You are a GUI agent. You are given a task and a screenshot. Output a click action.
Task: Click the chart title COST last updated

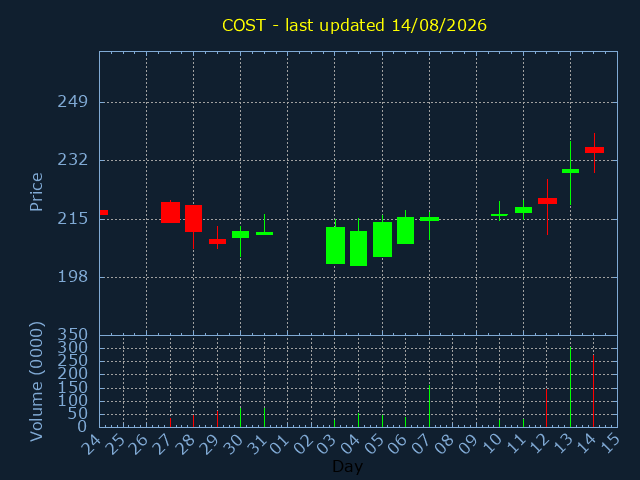354,25
